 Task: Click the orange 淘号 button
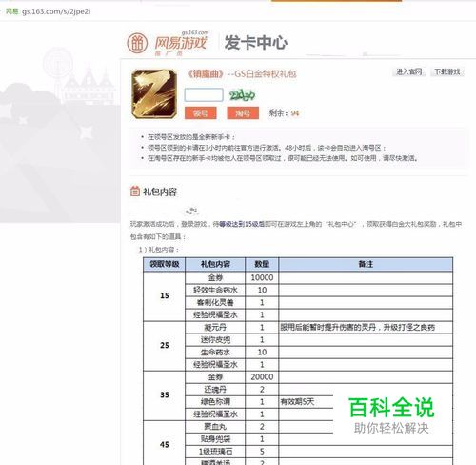tap(243, 113)
